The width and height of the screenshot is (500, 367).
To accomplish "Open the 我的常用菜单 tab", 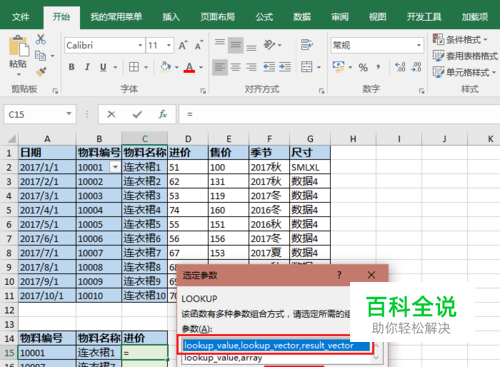I will point(116,17).
